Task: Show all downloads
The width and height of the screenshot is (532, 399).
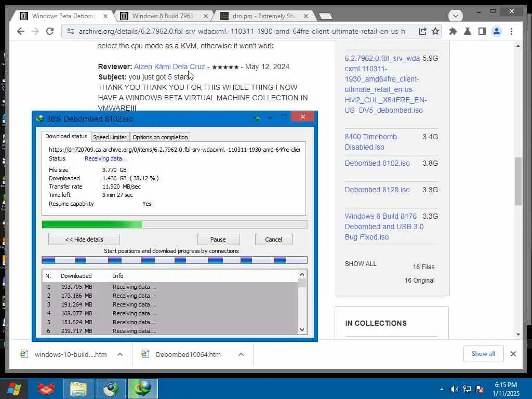Action: [x=484, y=354]
